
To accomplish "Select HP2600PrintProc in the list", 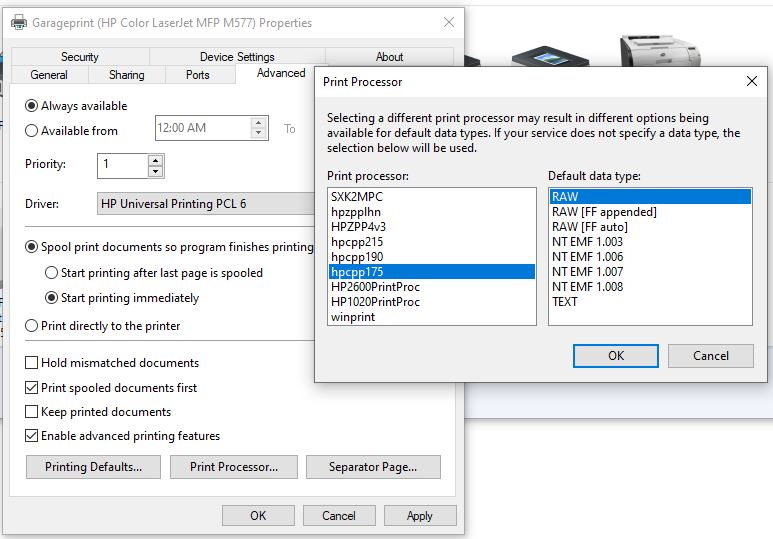I will (431, 287).
